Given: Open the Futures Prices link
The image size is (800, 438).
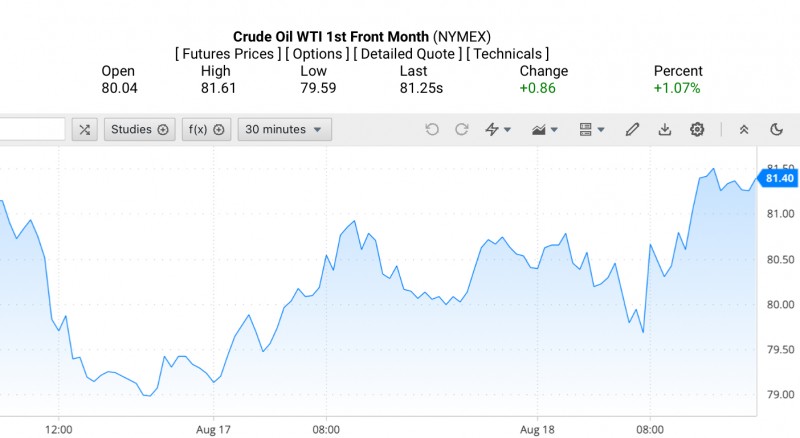Looking at the screenshot, I should click(x=227, y=53).
